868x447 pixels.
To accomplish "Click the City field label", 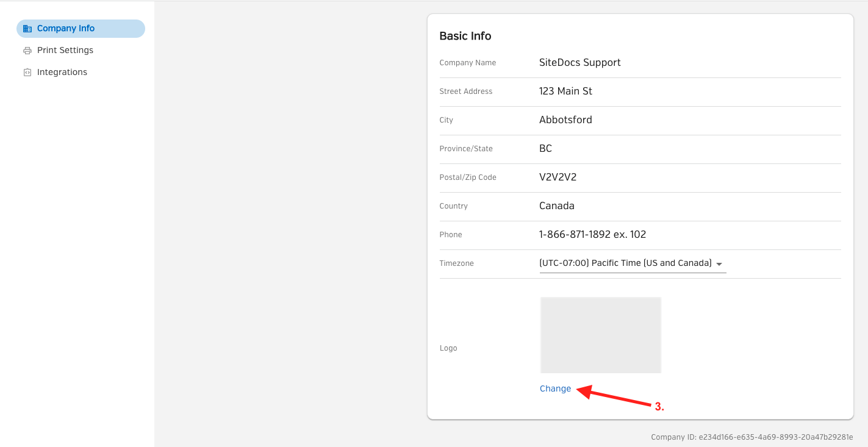I will click(x=447, y=120).
